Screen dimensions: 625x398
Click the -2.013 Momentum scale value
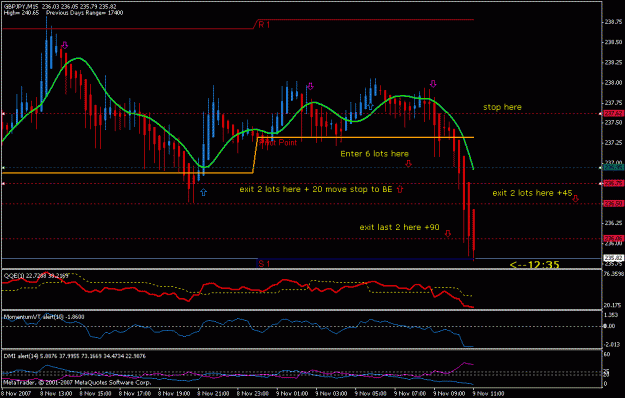(612, 345)
